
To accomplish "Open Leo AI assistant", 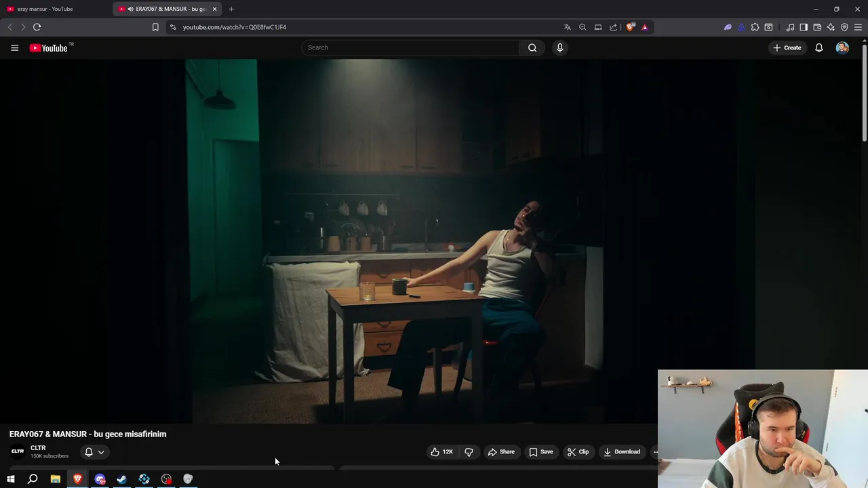I will click(x=831, y=27).
